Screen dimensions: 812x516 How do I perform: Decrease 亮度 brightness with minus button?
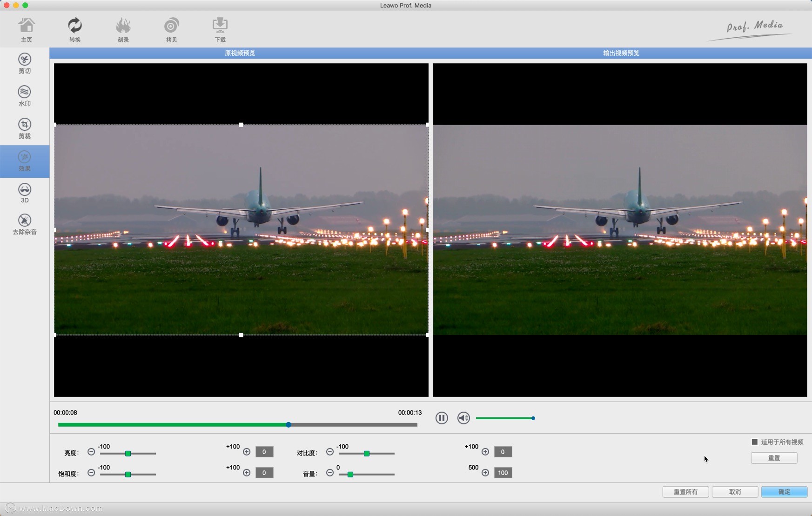[x=91, y=452]
